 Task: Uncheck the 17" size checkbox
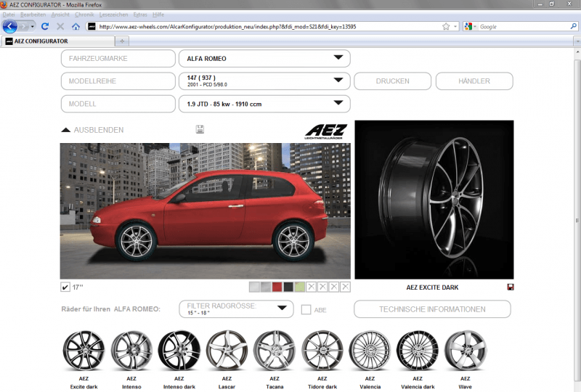tap(65, 287)
